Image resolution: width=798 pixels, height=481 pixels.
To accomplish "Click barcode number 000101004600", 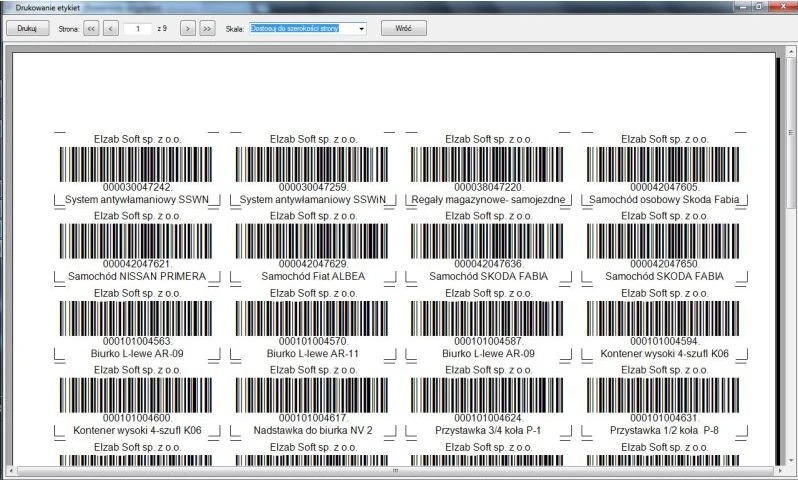I will coord(137,418).
